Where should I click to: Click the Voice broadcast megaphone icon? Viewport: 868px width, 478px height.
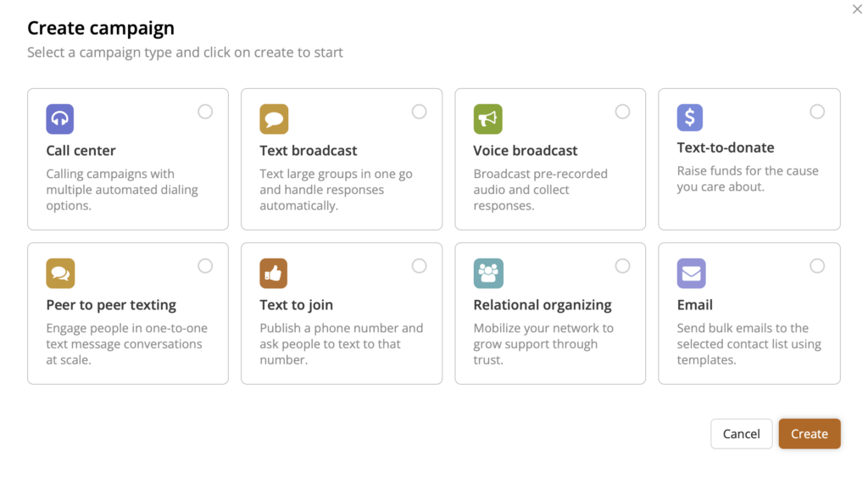click(x=487, y=119)
